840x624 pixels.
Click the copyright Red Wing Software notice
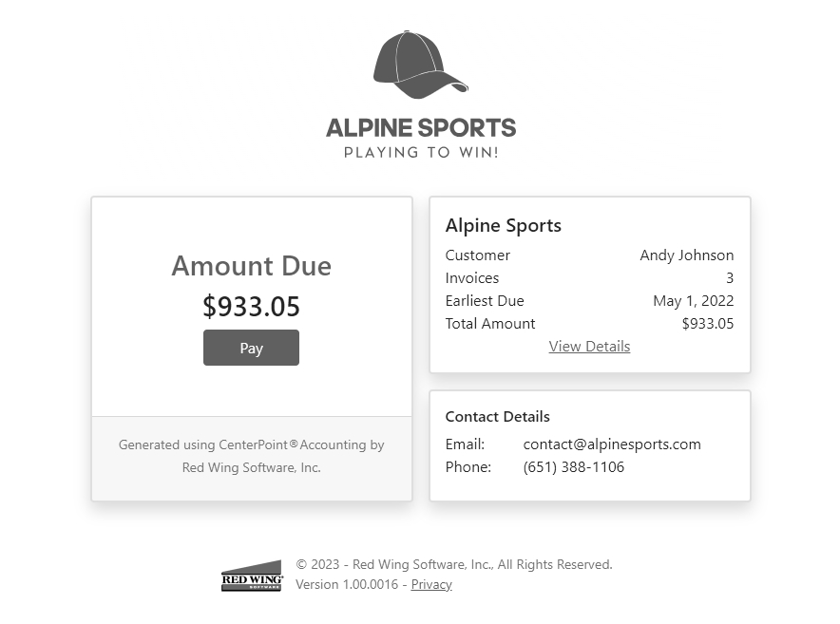(x=454, y=564)
